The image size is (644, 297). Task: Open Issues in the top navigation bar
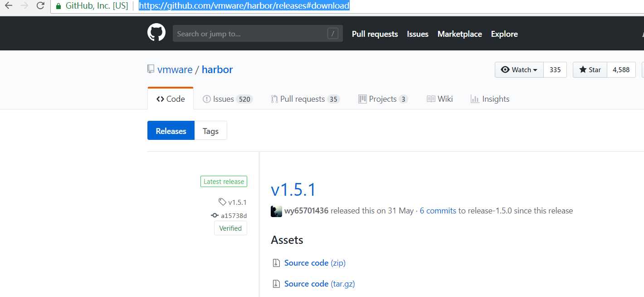pyautogui.click(x=418, y=34)
